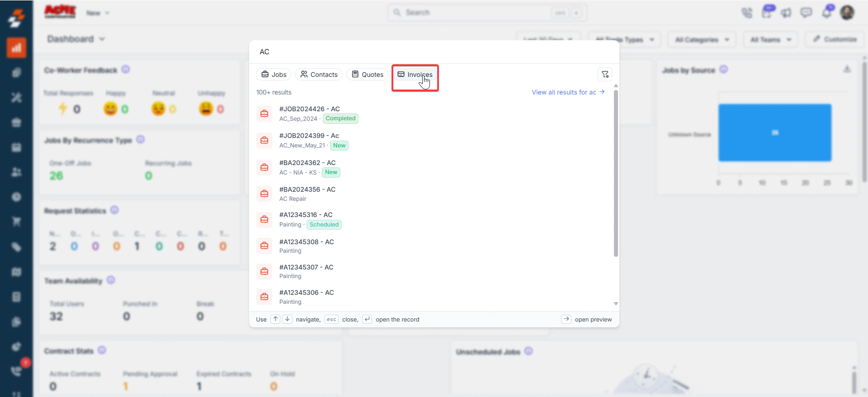Click the ACME company logo
This screenshot has height=397, width=868.
pyautogui.click(x=60, y=12)
